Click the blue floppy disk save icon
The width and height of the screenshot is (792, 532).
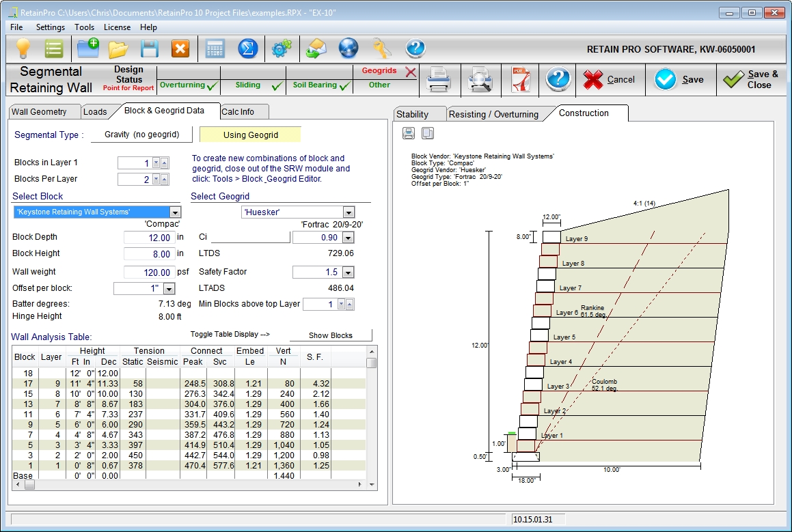point(150,48)
